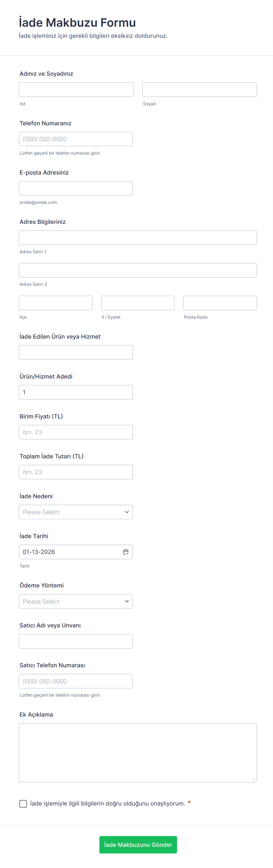Focus the Soyad last name field
The image size is (273, 868).
pos(199,89)
